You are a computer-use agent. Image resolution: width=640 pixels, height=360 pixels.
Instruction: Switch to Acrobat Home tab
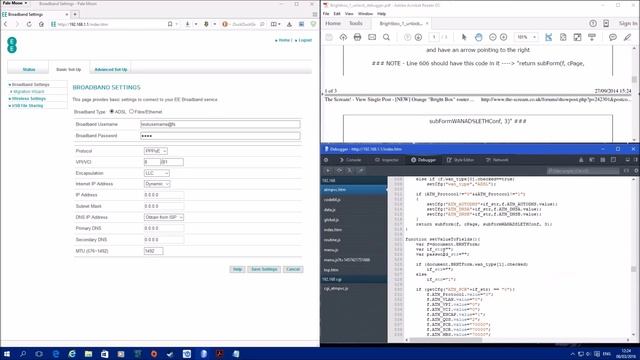coord(333,23)
